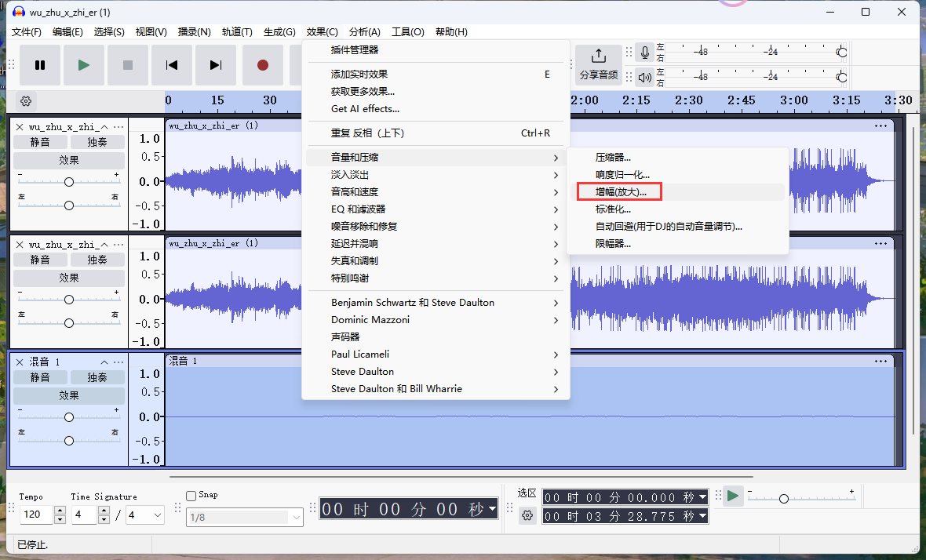
Task: Click the microphone record meter icon
Action: click(x=645, y=53)
